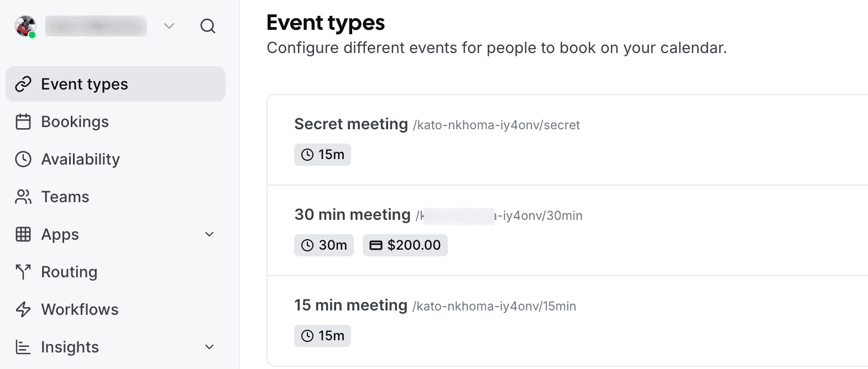Screen dimensions: 868x369
Task: Click the $200.00 price badge
Action: point(405,245)
